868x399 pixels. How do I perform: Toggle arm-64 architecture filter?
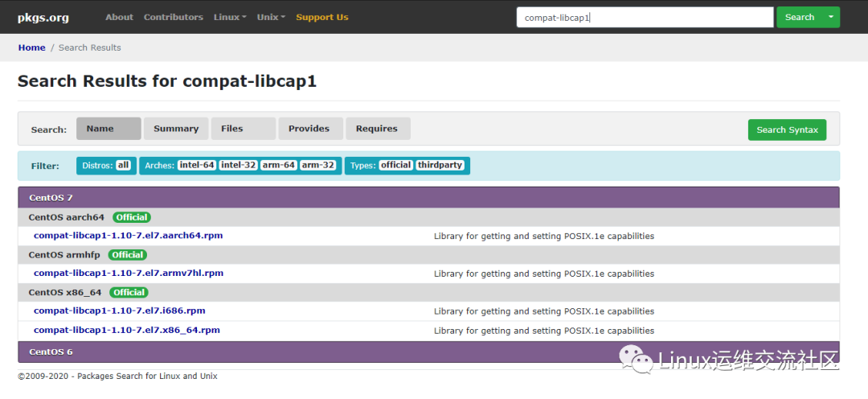pos(278,165)
